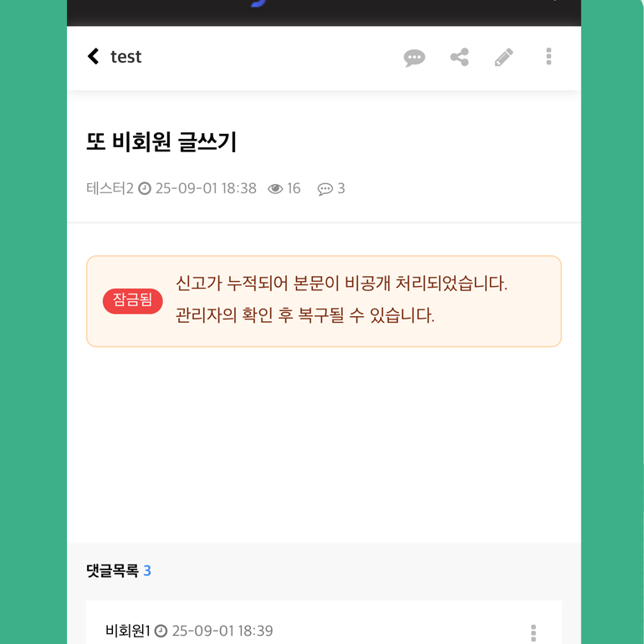644x644 pixels.
Task: Click the share icon in the header
Action: 459,57
